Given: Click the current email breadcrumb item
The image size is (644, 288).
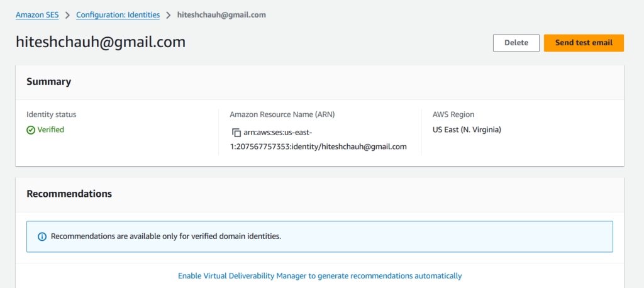Looking at the screenshot, I should point(221,14).
